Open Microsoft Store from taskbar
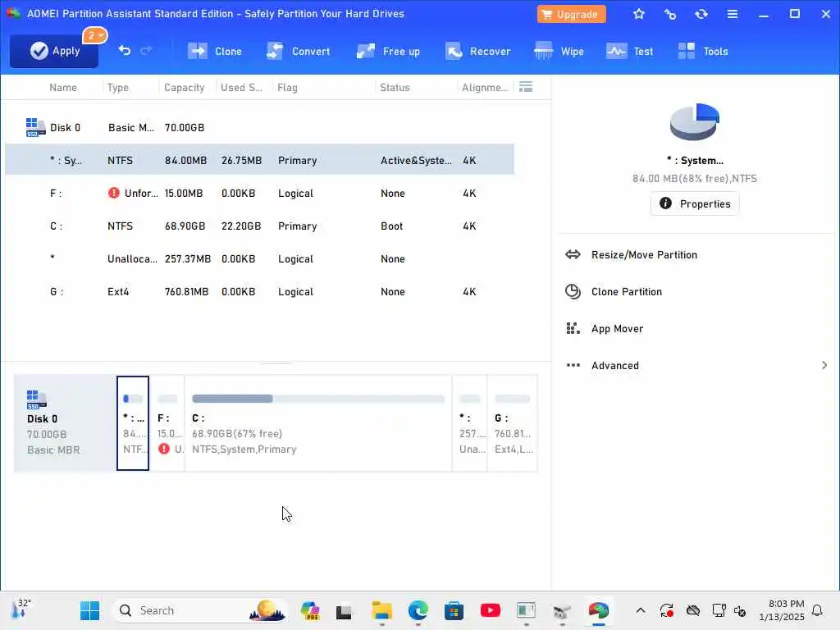The image size is (840, 630). click(454, 610)
